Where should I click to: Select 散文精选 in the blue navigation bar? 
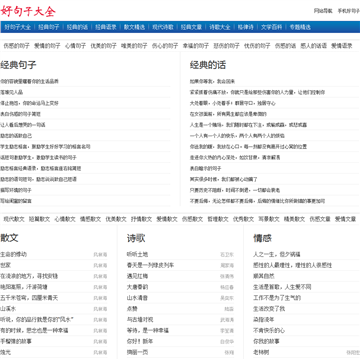pos(134,27)
